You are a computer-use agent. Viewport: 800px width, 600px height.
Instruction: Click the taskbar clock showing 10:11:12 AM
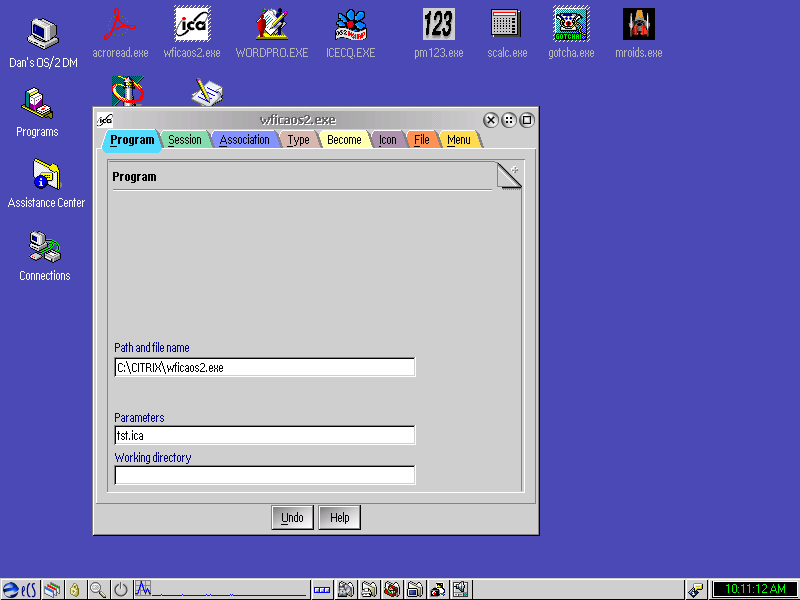[754, 590]
